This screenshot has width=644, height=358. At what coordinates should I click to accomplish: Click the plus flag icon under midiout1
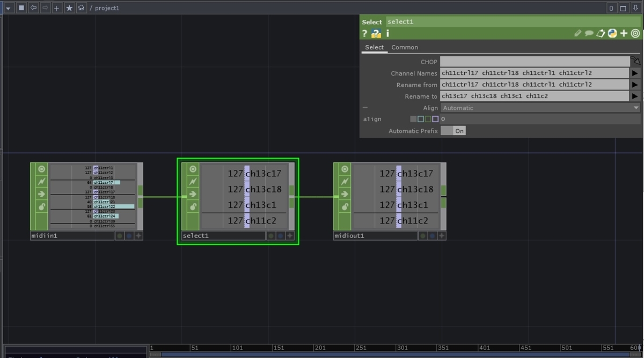click(x=441, y=236)
